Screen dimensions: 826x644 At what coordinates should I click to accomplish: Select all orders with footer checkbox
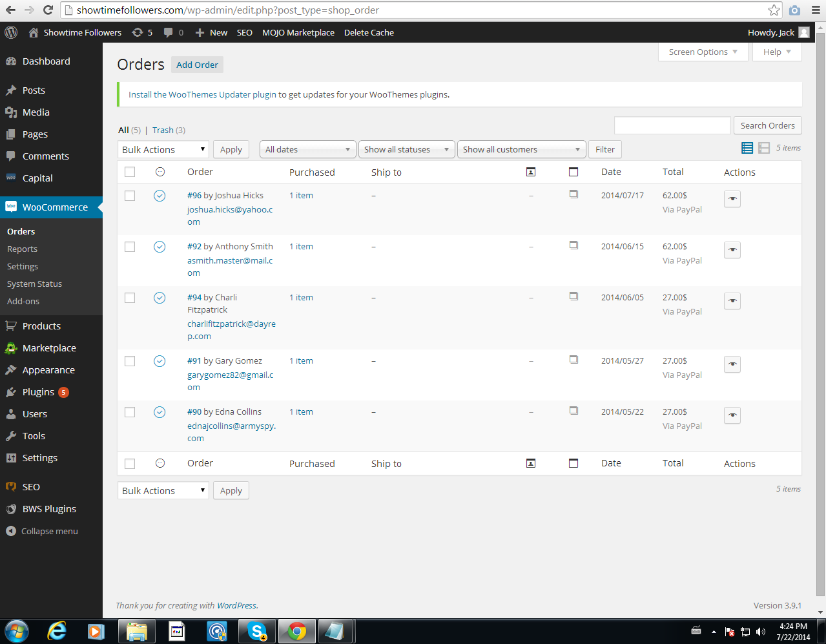(130, 463)
